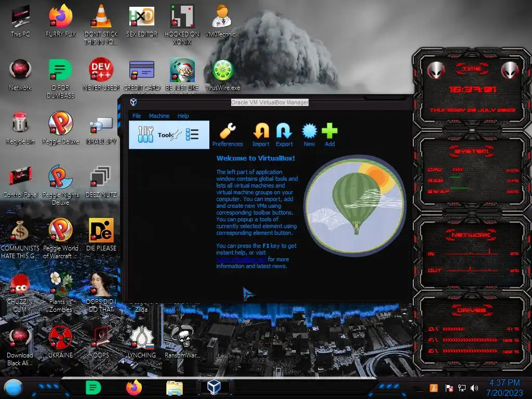Select the This PC desktop icon
Viewport: 532px width, 399px height.
(x=20, y=21)
